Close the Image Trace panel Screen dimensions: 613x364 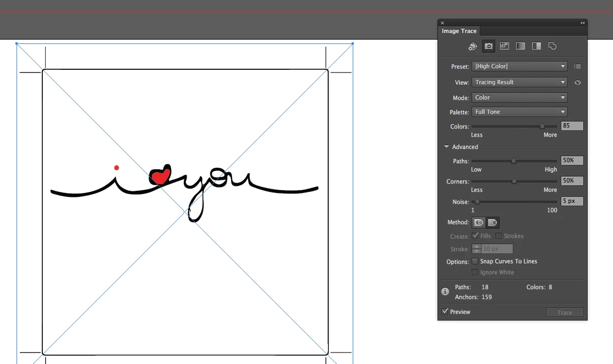442,23
